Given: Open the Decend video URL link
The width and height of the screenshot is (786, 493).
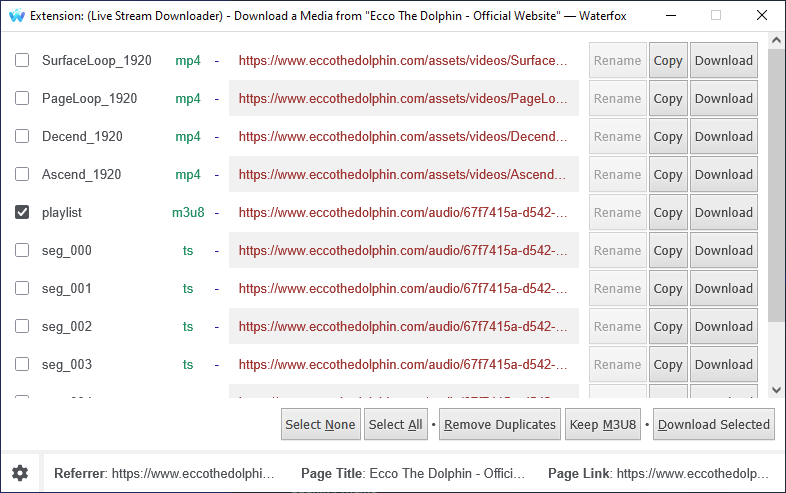Looking at the screenshot, I should pyautogui.click(x=403, y=136).
